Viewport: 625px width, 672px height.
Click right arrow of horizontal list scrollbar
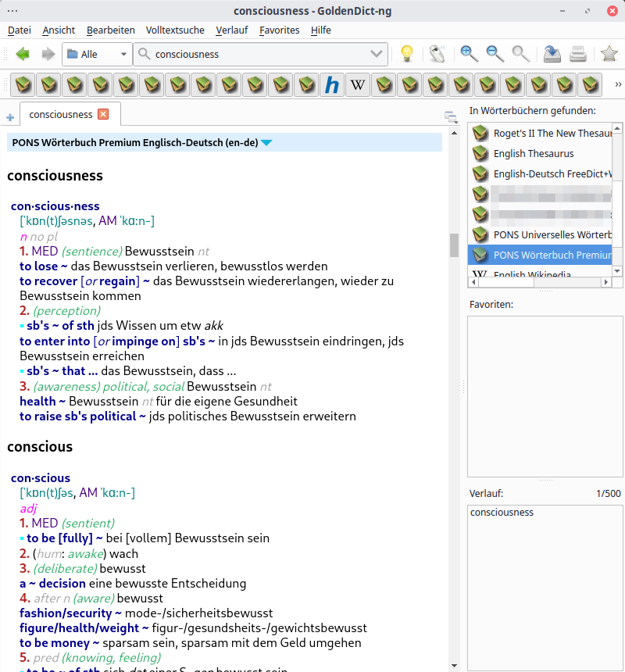605,282
